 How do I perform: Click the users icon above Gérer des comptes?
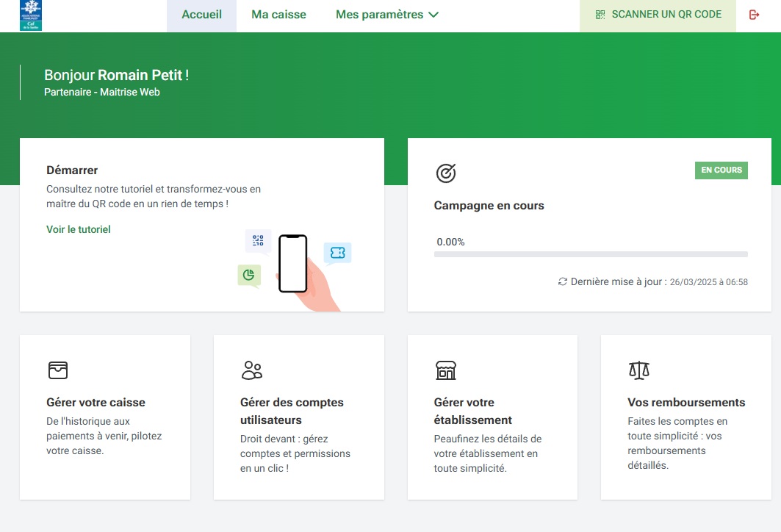(x=252, y=370)
